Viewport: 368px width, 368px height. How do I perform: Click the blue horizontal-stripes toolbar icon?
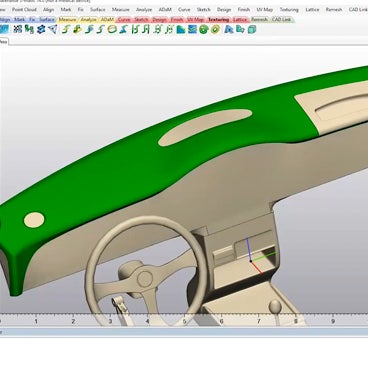tap(192, 29)
